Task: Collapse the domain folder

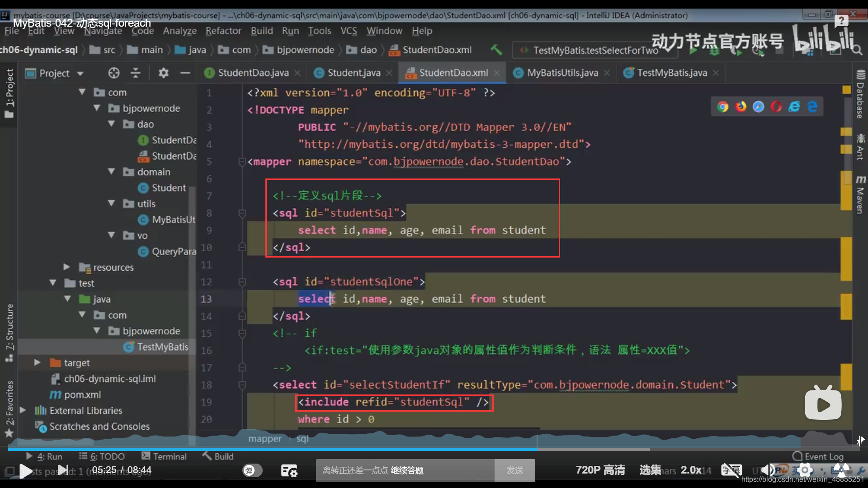Action: tap(111, 172)
